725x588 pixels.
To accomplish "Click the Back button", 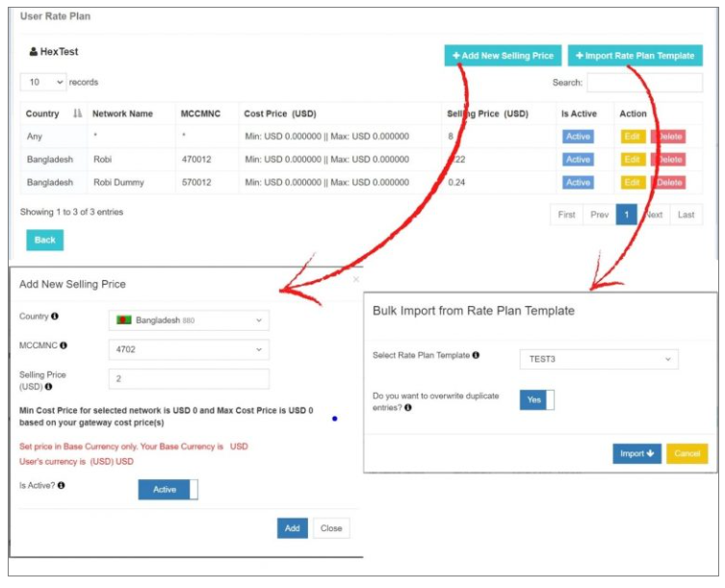I will pyautogui.click(x=45, y=240).
